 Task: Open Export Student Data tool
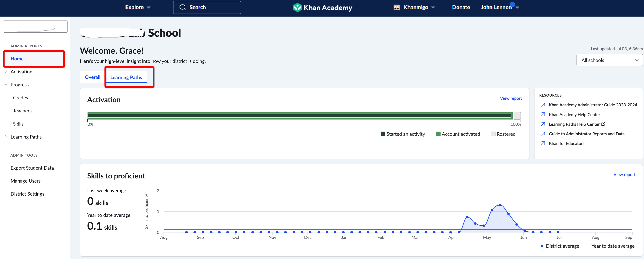pos(32,168)
